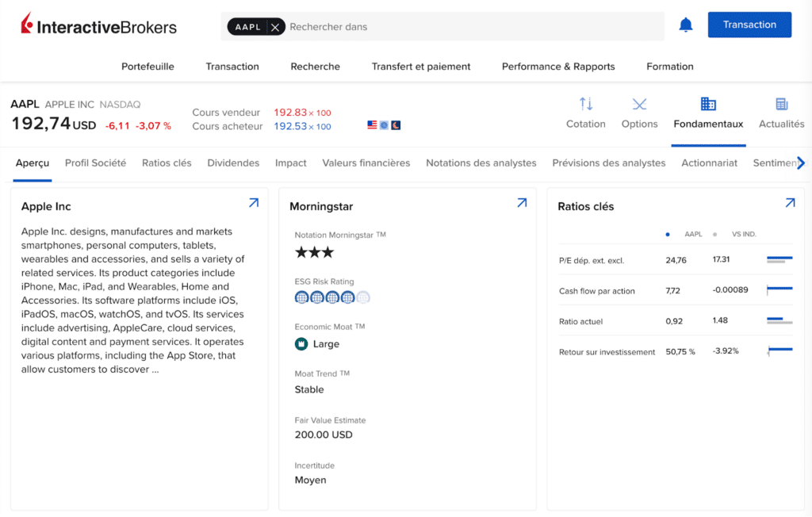
Task: Switch to Notations des analystes tab
Action: (481, 163)
